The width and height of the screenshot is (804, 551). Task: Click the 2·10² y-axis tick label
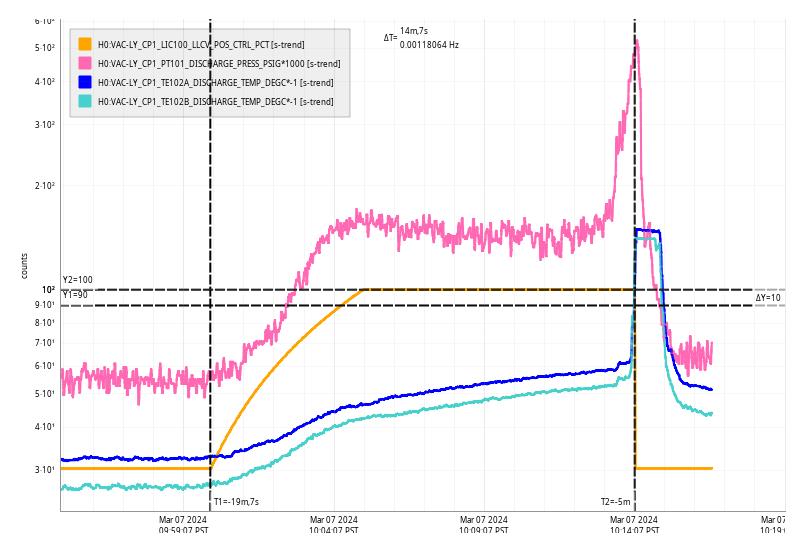click(44, 187)
